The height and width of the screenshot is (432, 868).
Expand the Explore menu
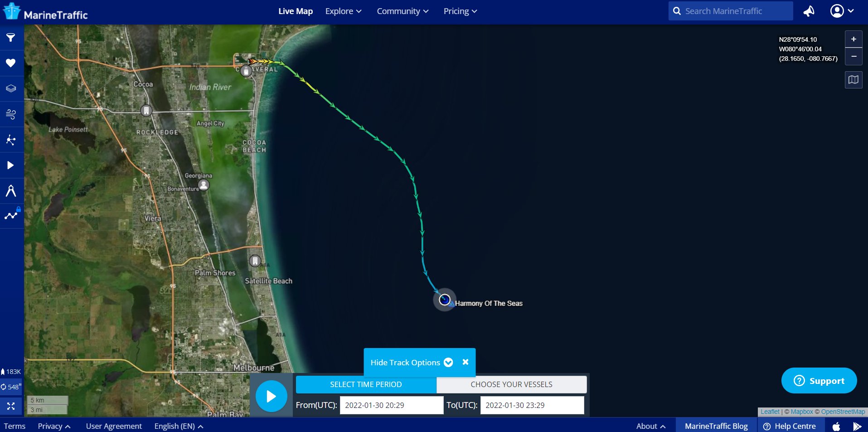point(343,11)
